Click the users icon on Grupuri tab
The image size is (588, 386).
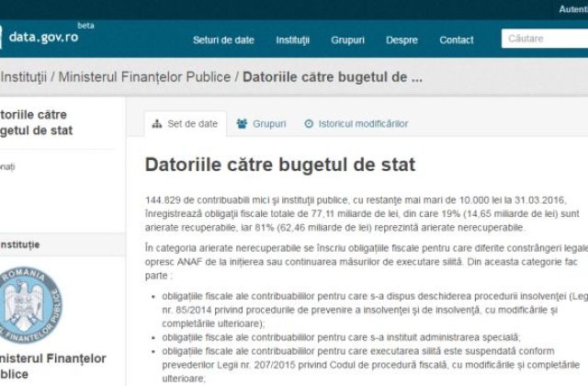point(242,124)
